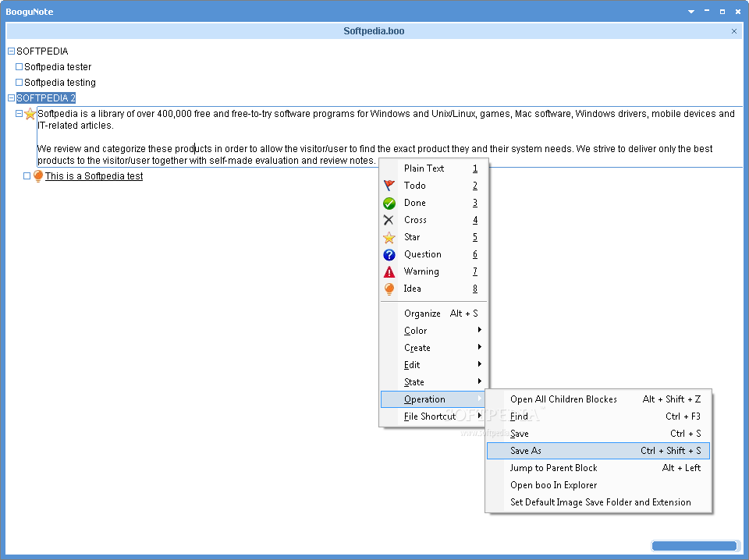Choose Plain Text from context menu

pos(434,168)
